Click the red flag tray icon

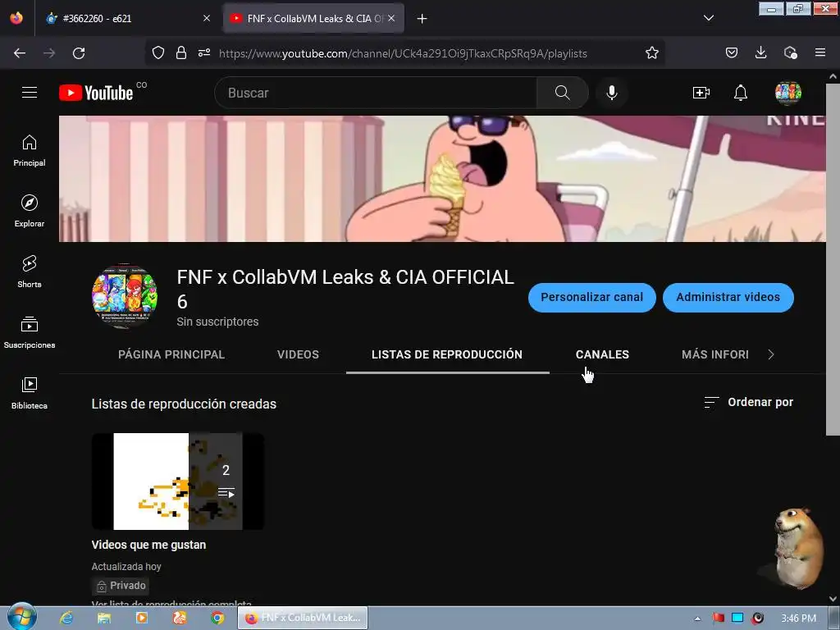point(719,618)
